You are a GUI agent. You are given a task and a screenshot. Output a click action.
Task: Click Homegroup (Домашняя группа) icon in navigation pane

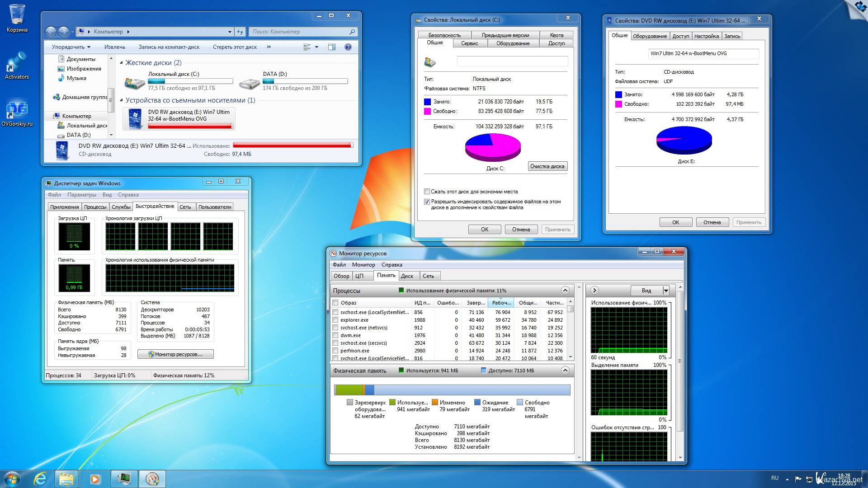tap(57, 97)
